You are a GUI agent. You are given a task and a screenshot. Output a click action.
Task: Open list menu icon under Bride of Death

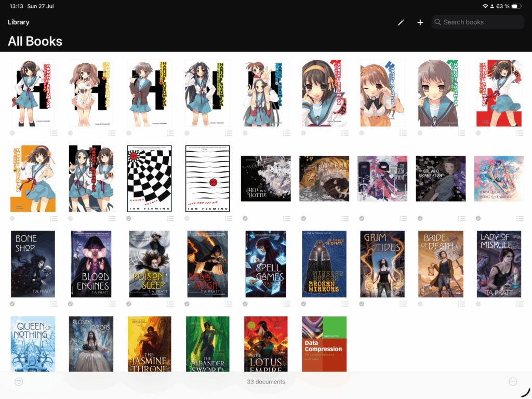click(461, 304)
